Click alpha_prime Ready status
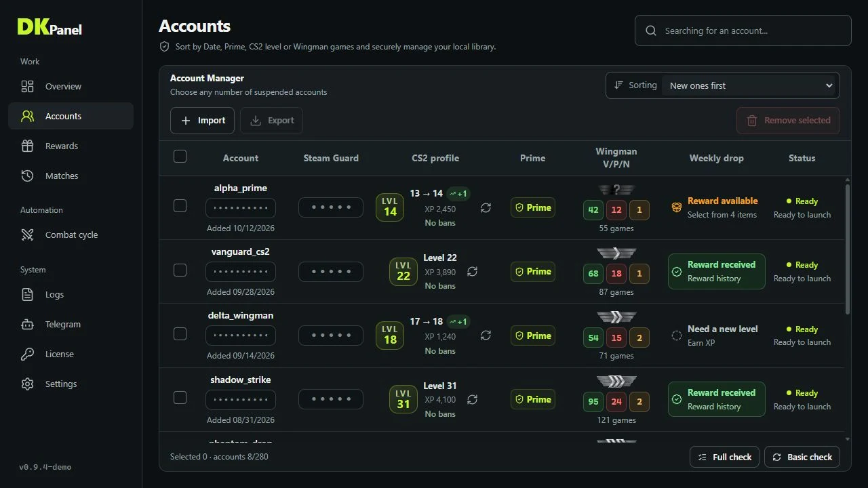The width and height of the screenshot is (868, 488). point(802,201)
